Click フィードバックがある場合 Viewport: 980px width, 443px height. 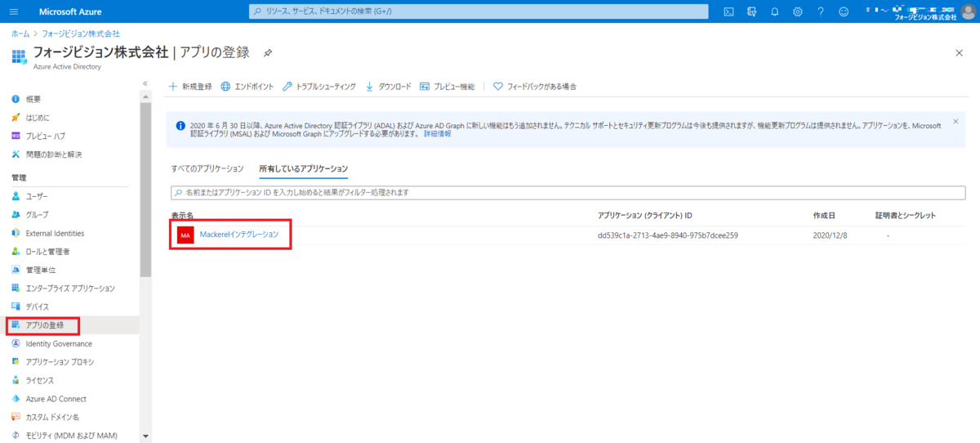[535, 86]
